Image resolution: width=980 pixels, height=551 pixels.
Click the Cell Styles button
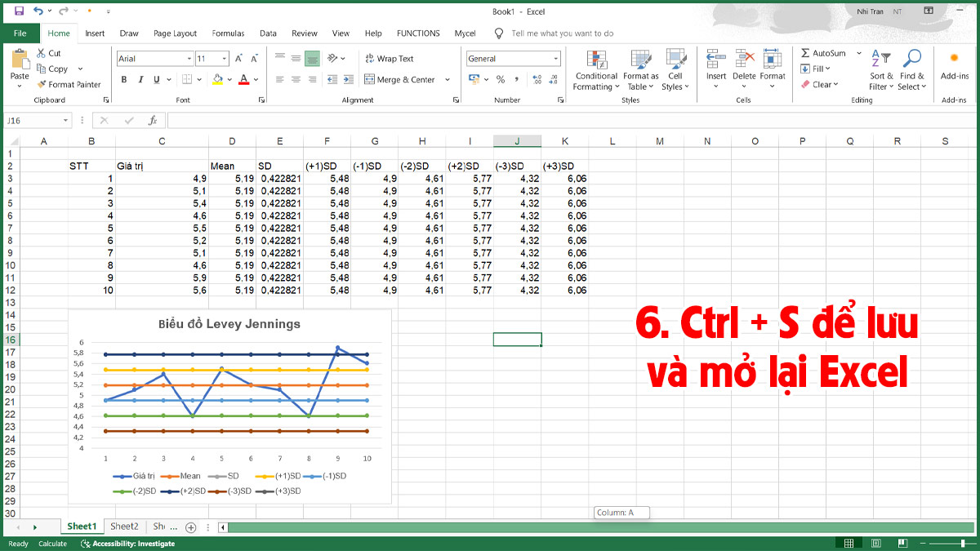click(675, 70)
